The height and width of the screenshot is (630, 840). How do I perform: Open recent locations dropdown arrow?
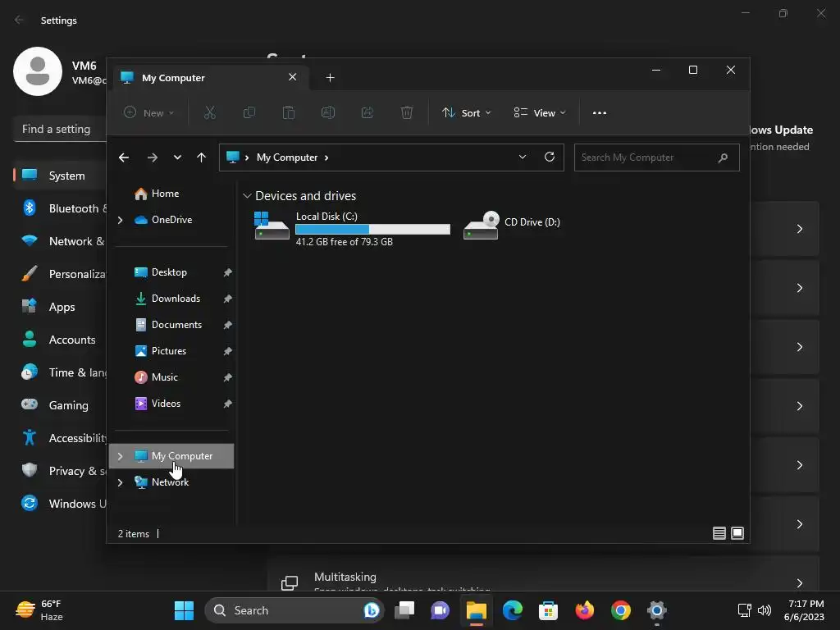point(177,157)
